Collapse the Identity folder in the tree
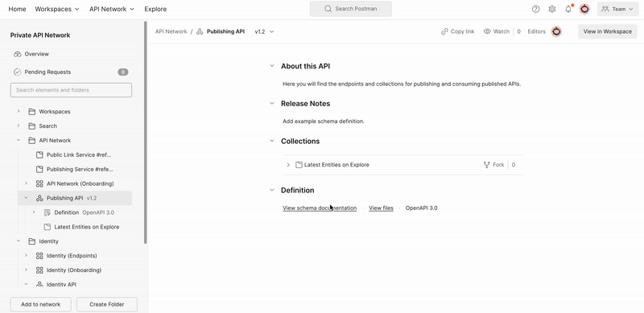Image resolution: width=644 pixels, height=313 pixels. [x=19, y=241]
